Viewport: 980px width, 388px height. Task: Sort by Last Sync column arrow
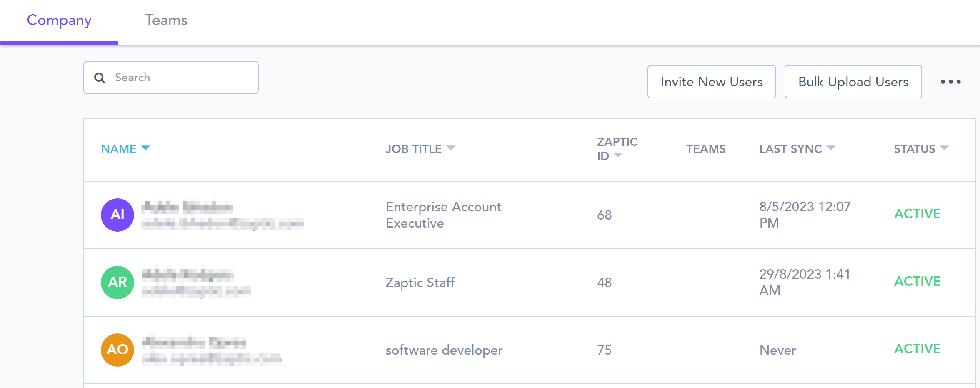(x=831, y=148)
